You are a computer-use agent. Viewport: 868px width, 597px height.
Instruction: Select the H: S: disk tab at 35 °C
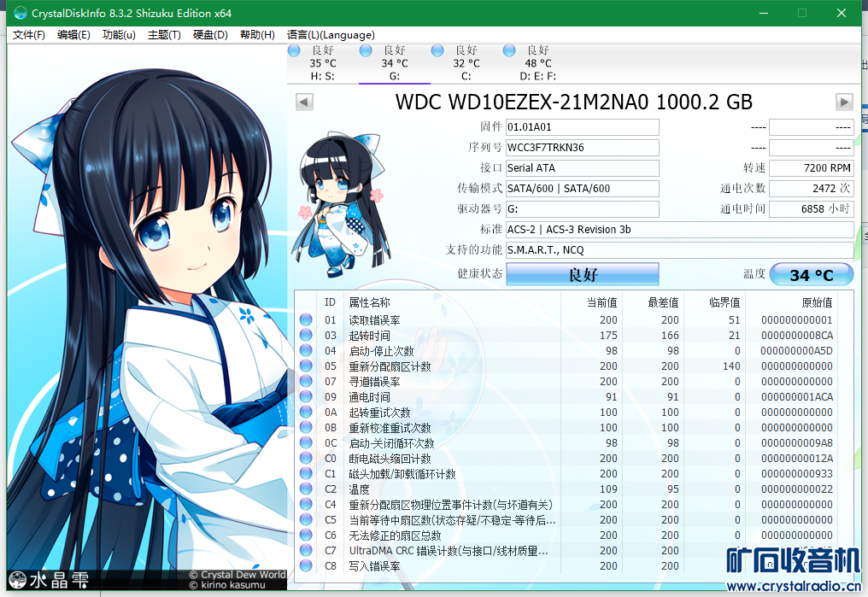[323, 63]
